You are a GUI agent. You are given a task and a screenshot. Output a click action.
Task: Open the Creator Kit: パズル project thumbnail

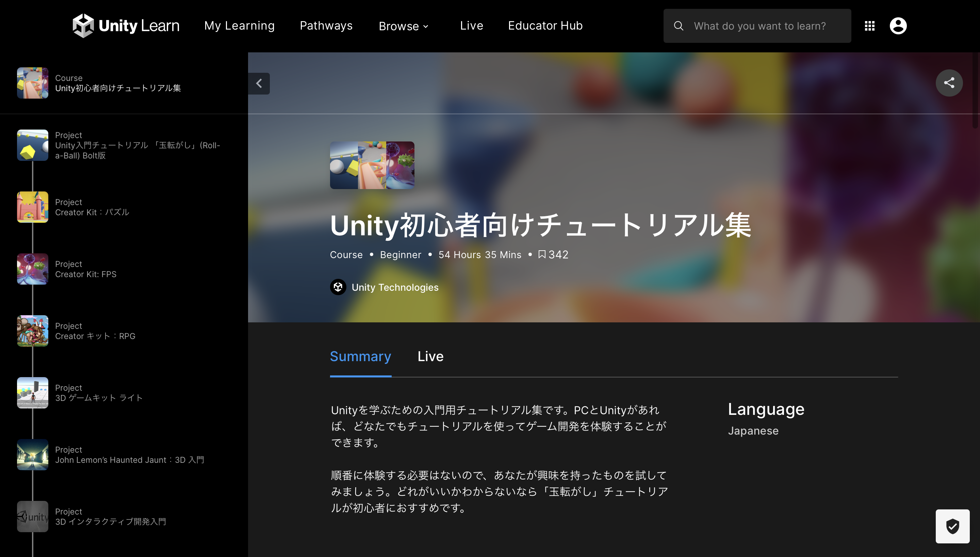(x=33, y=207)
